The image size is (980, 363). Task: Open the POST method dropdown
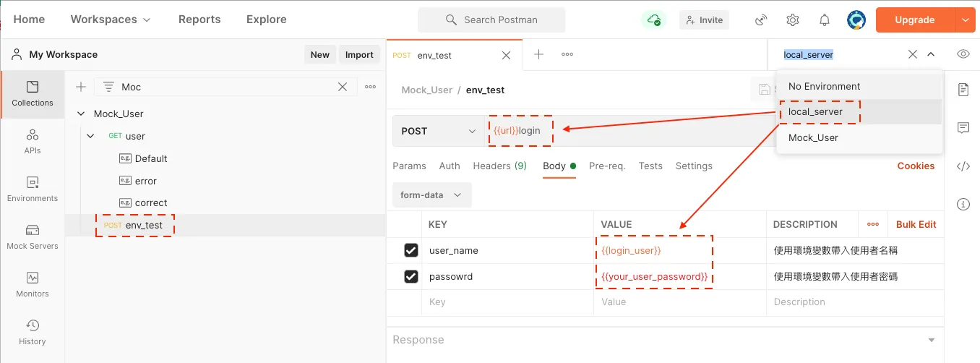tap(439, 131)
